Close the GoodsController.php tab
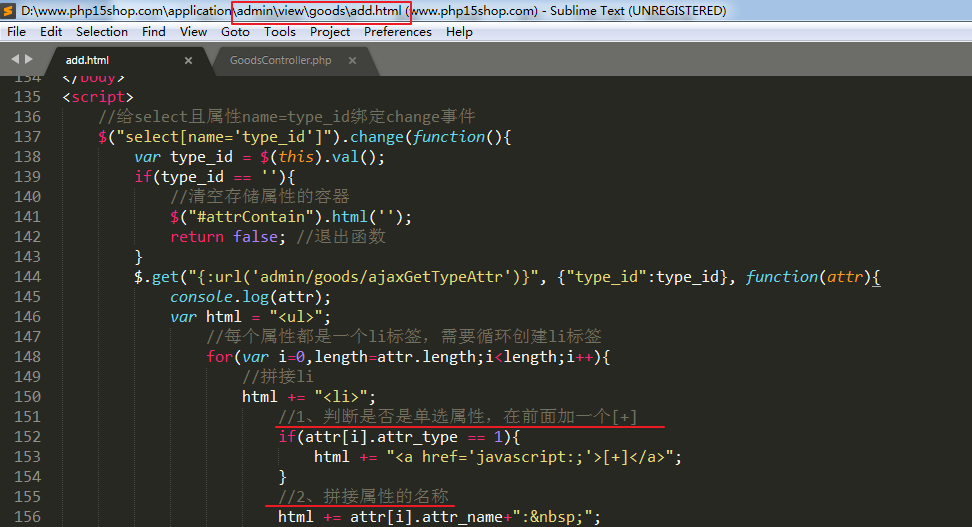This screenshot has height=527, width=972. [353, 61]
